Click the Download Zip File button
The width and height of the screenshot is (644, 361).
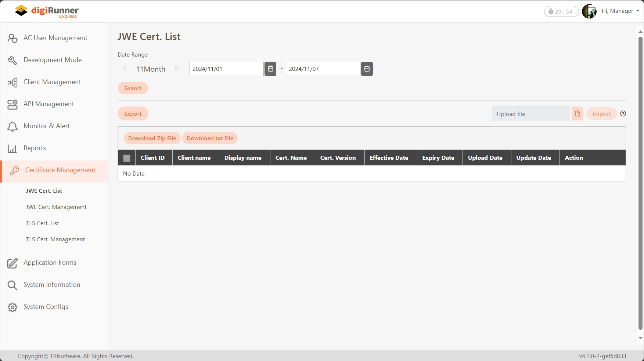[x=152, y=138]
